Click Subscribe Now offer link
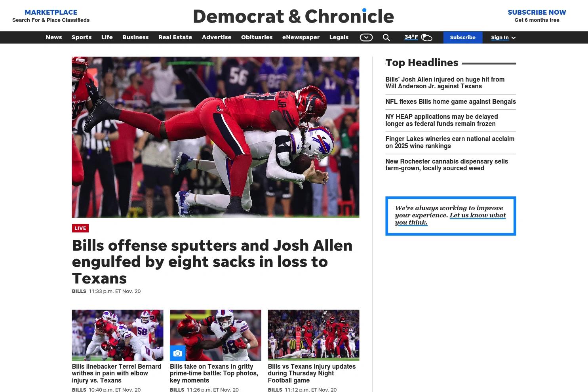 [537, 12]
